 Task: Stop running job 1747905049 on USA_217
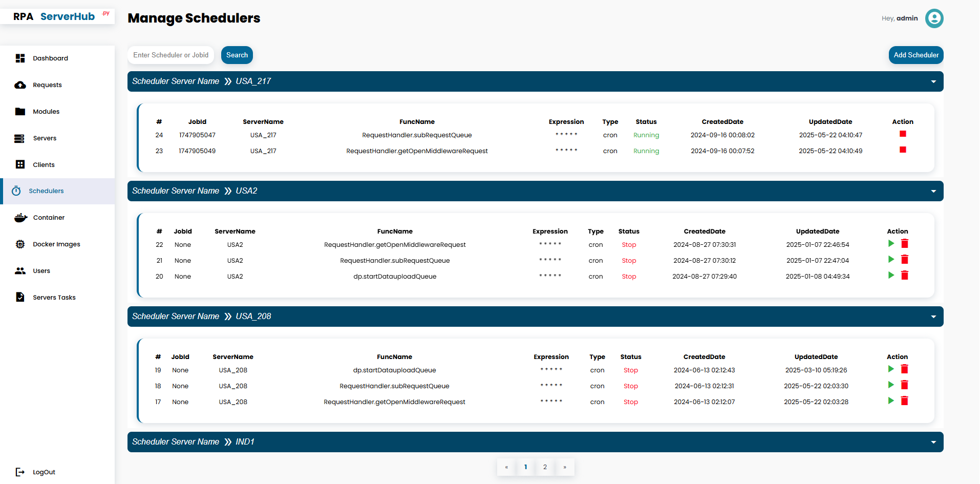(x=903, y=150)
